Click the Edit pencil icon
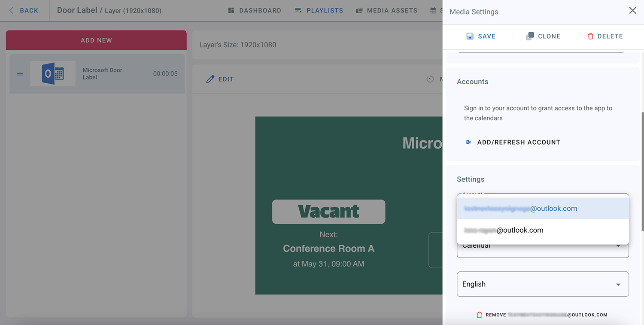The height and width of the screenshot is (325, 644). click(210, 79)
